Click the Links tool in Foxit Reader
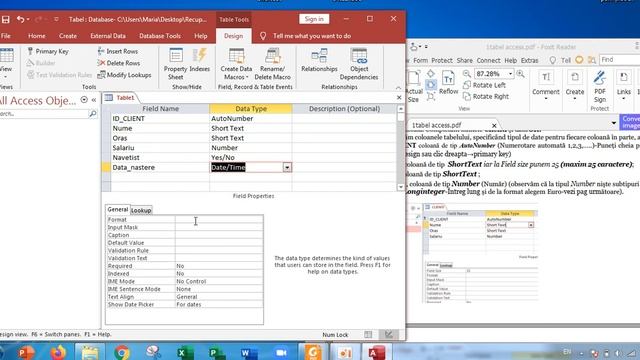The width and height of the screenshot is (640, 360). (x=623, y=84)
